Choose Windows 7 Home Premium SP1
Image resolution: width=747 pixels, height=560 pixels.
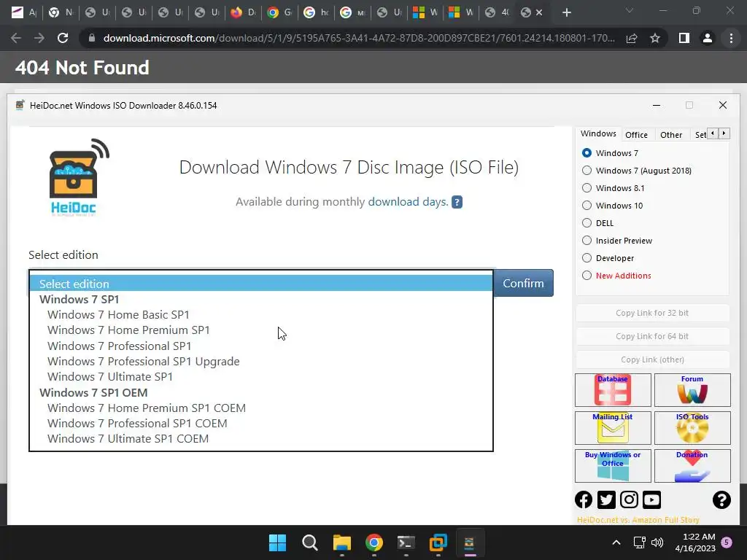click(x=261, y=330)
